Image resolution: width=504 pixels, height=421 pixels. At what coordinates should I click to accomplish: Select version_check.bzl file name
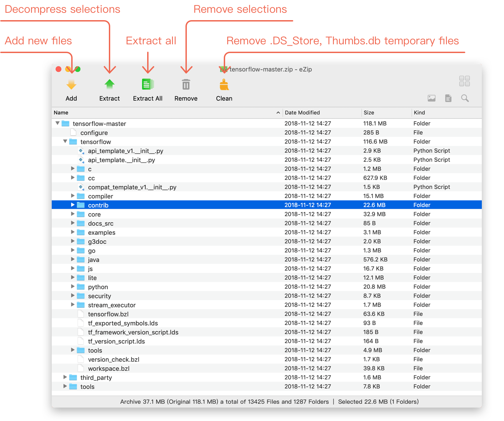[x=114, y=360]
